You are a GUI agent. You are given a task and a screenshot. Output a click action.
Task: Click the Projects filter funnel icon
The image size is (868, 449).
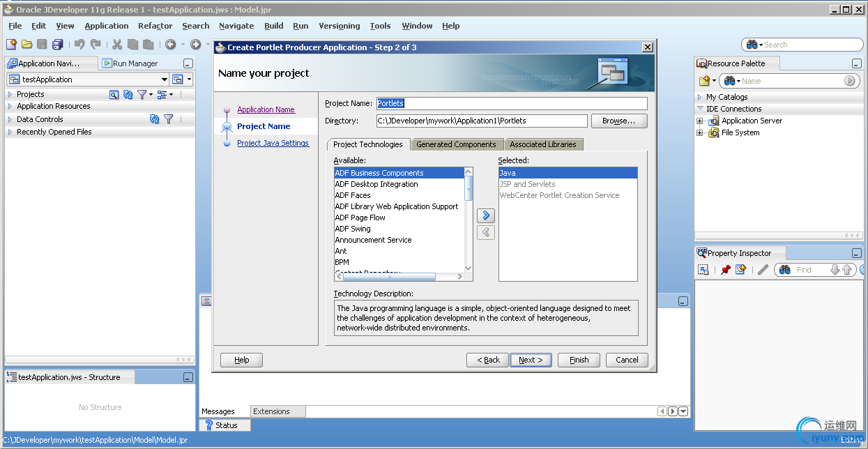142,94
